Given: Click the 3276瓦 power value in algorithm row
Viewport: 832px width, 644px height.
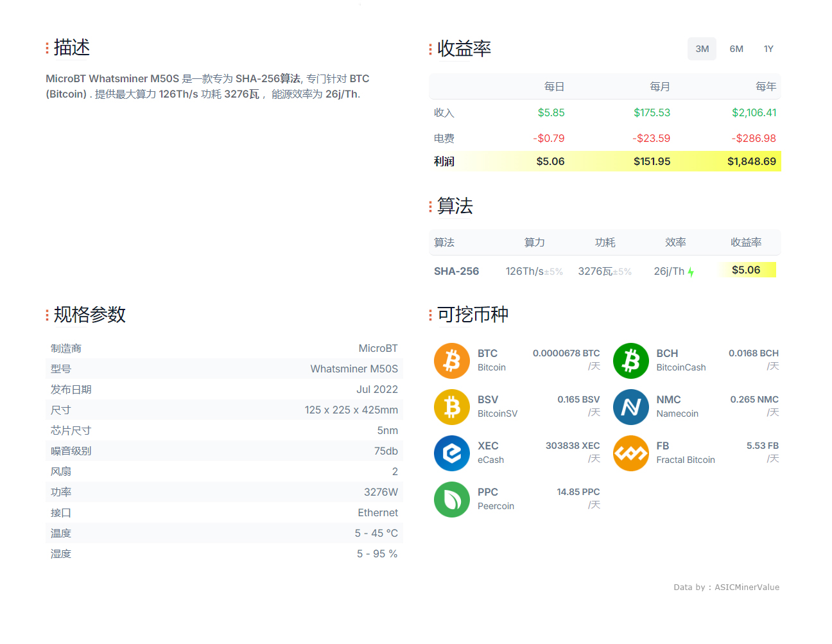Looking at the screenshot, I should pyautogui.click(x=595, y=271).
